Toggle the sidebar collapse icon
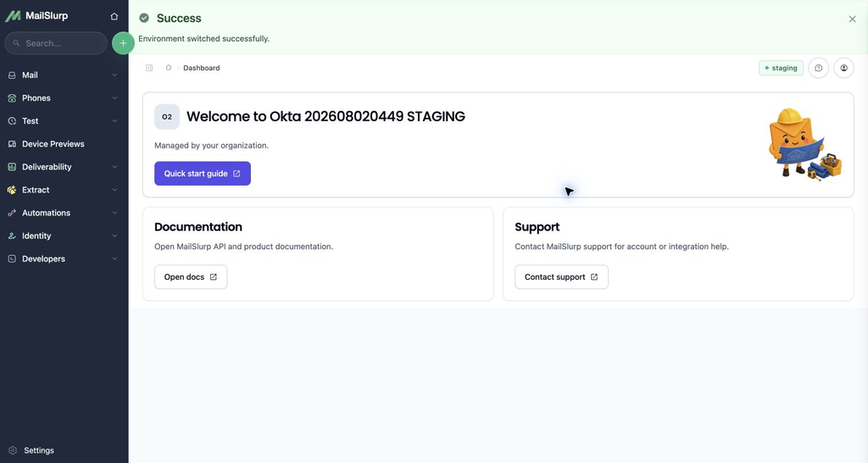The image size is (868, 463). point(149,68)
